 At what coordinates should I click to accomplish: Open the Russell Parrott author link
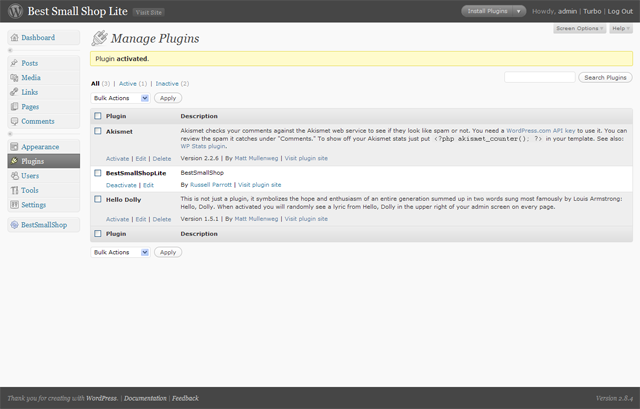pyautogui.click(x=211, y=184)
